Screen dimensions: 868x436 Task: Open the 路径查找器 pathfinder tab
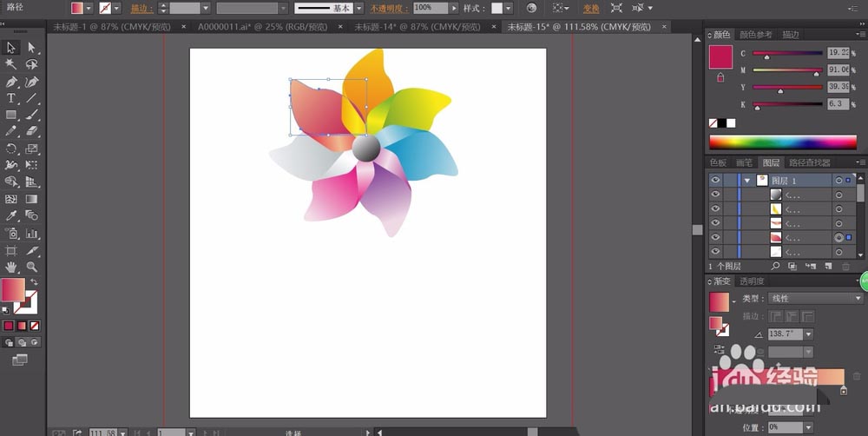click(810, 162)
